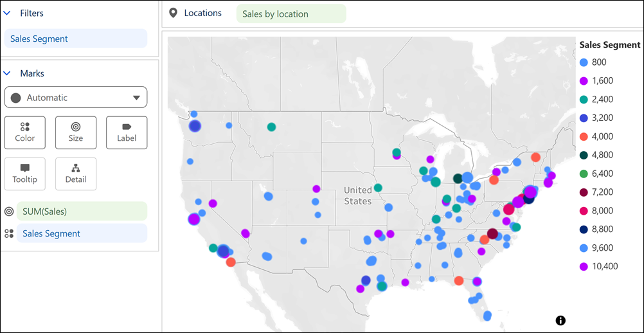The height and width of the screenshot is (333, 644).
Task: Click the 3,200 legend color swatch
Action: [583, 118]
